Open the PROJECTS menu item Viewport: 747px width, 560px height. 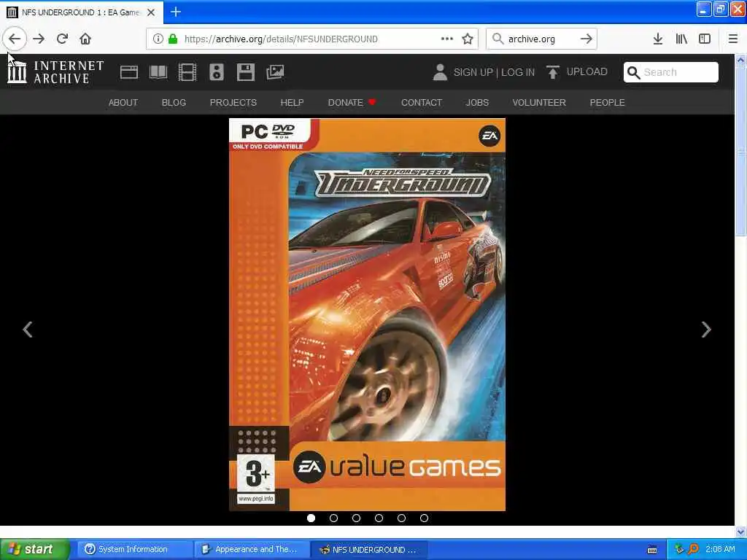[233, 102]
